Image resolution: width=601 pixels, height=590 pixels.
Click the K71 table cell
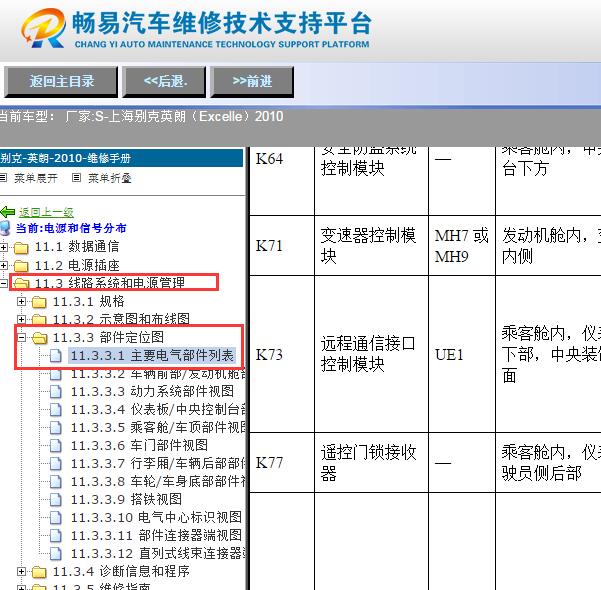(x=282, y=246)
